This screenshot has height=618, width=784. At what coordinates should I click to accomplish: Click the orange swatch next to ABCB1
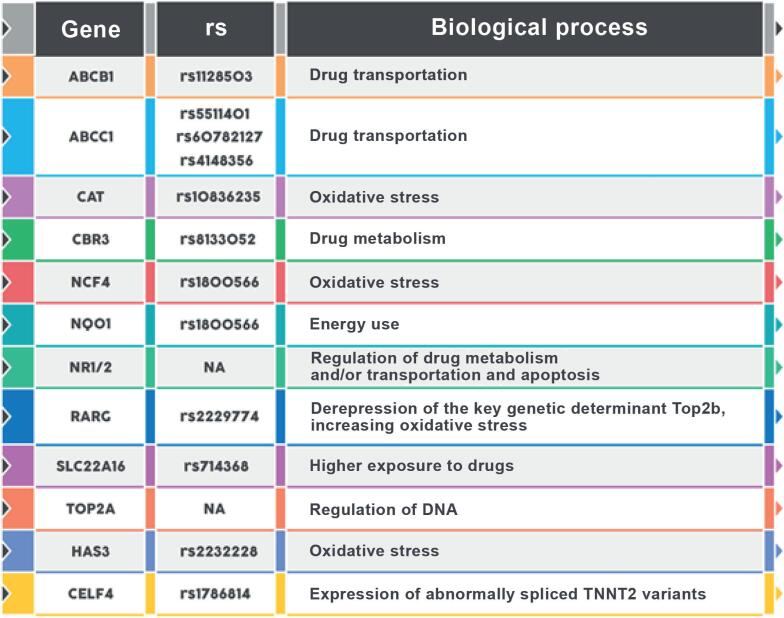[18, 76]
